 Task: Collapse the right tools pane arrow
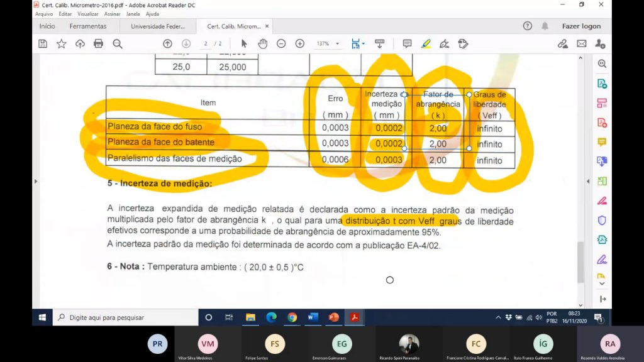coord(588,181)
